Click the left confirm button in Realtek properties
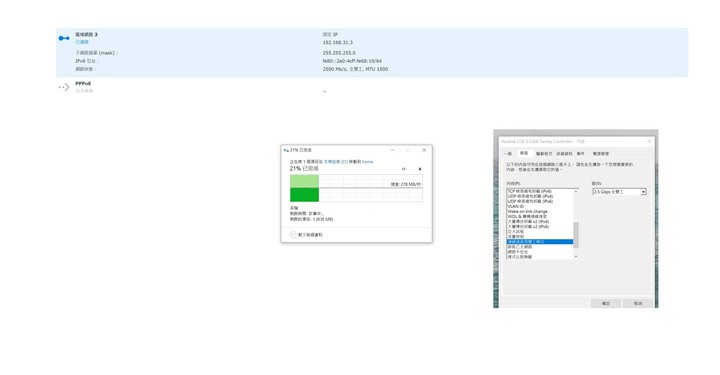The width and height of the screenshot is (720, 375). click(606, 303)
